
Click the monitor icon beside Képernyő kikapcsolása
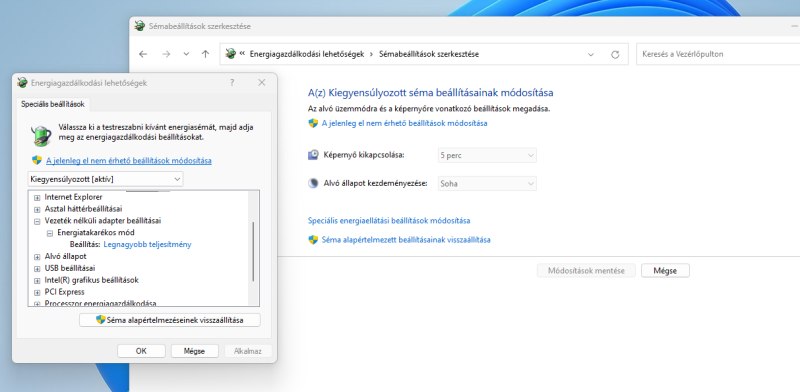click(313, 155)
